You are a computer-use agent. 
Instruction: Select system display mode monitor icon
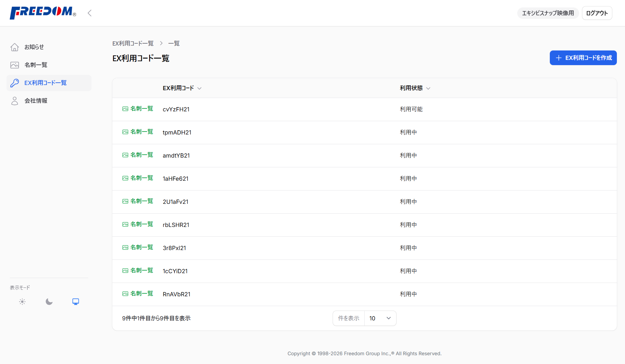(76, 302)
